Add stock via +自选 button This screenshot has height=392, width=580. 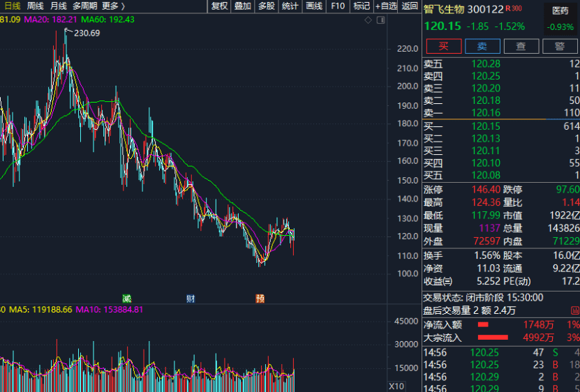tap(386, 6)
